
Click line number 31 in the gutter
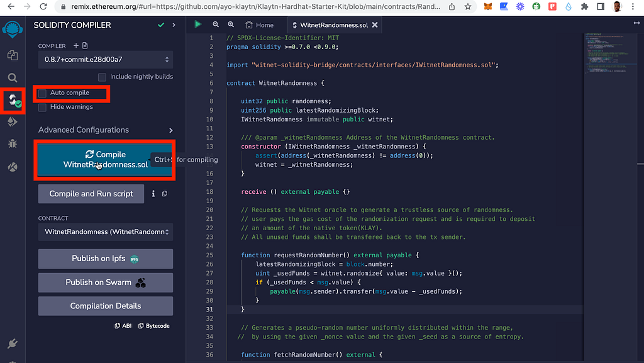click(209, 309)
